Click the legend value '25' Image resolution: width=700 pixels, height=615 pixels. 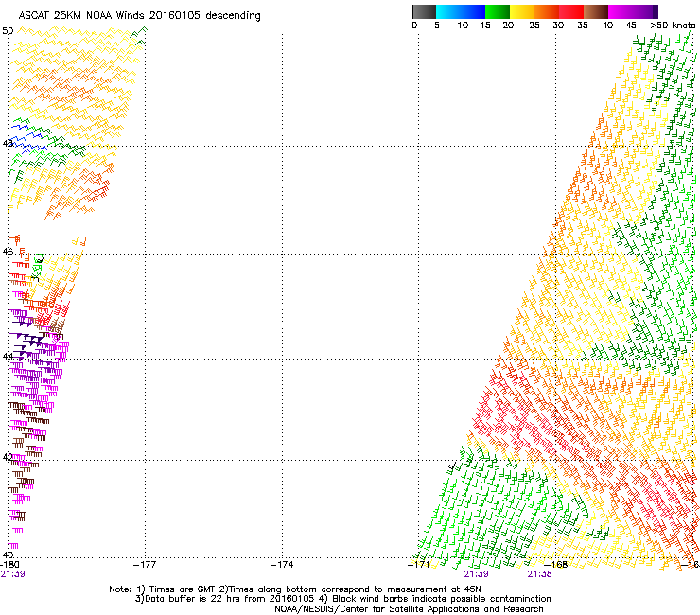point(534,26)
